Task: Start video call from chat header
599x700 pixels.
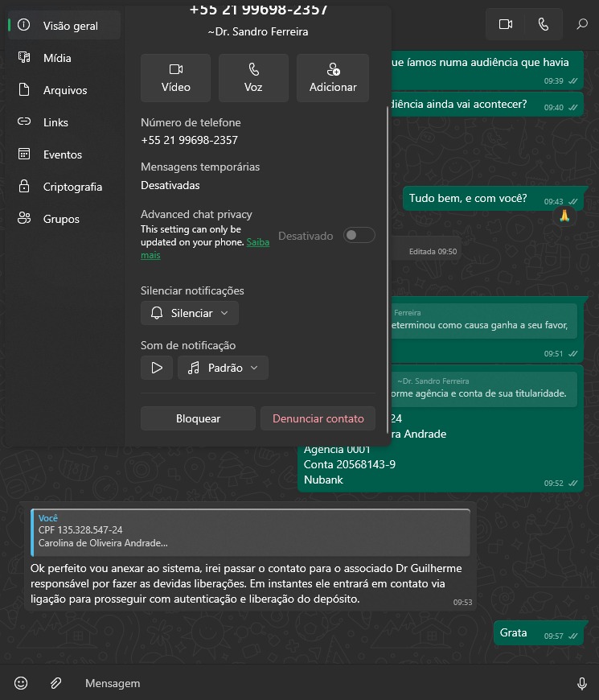Action: tap(506, 25)
